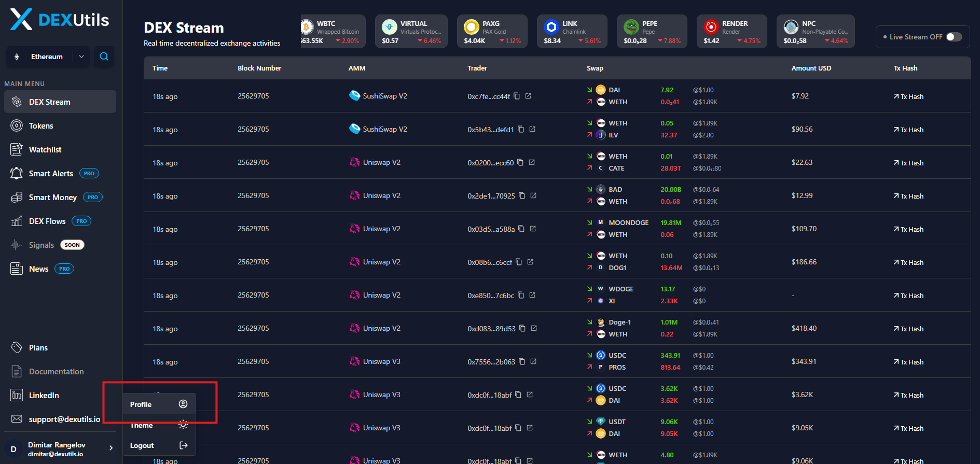Open Smart Money menu item
The image size is (980, 464).
pyautogui.click(x=60, y=197)
